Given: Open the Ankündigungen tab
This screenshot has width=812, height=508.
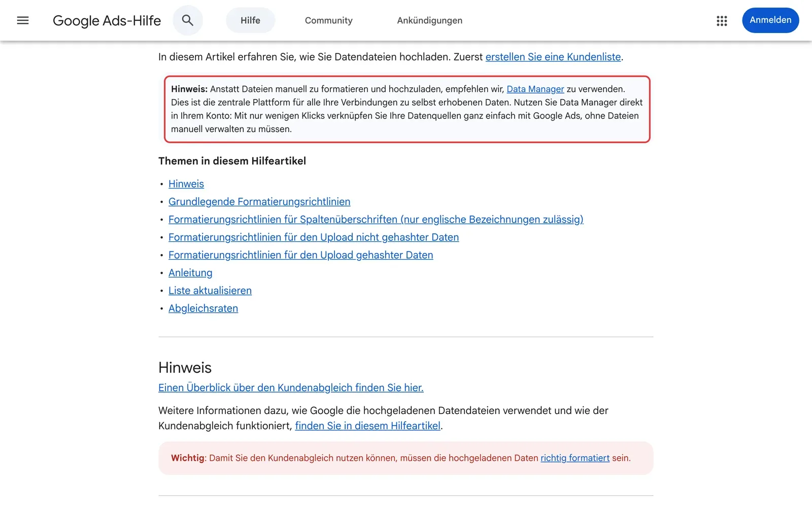Looking at the screenshot, I should [x=429, y=20].
